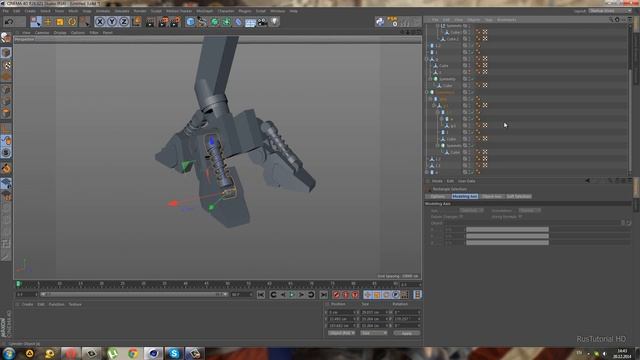640x360 pixels.
Task: Toggle the X axis lock
Action: (x=100, y=22)
